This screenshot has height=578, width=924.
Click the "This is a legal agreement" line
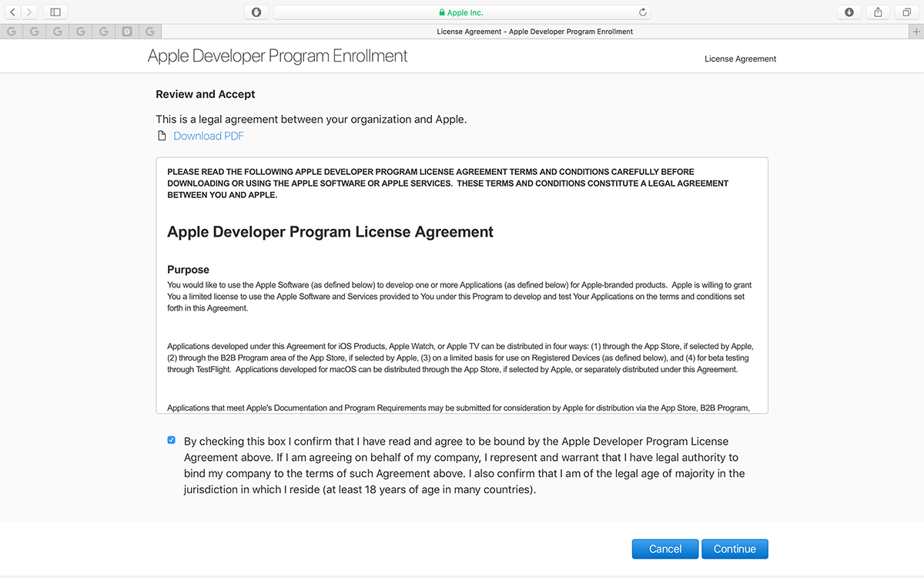click(x=311, y=119)
